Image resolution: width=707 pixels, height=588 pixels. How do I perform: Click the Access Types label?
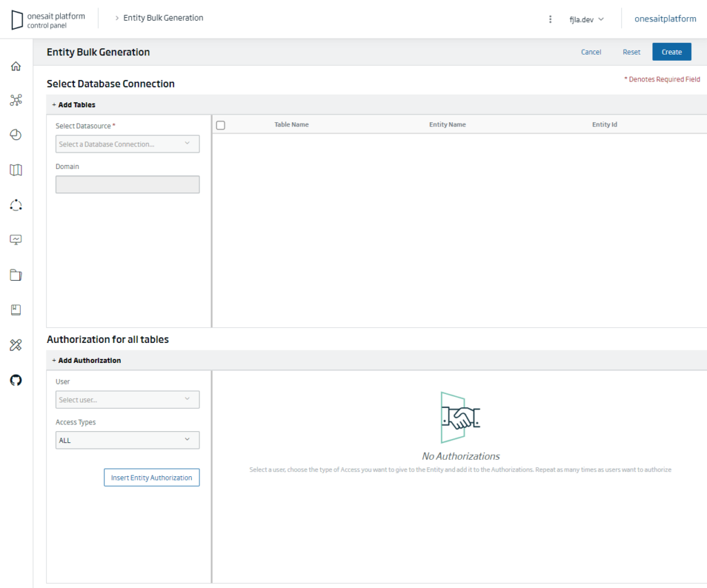76,422
